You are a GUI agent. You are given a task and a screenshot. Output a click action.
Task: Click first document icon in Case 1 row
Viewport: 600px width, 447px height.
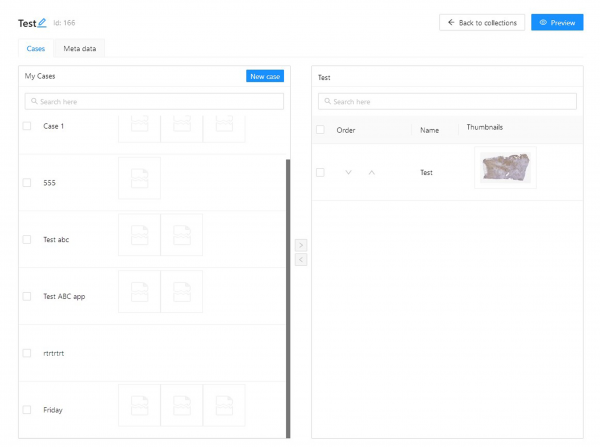140,125
